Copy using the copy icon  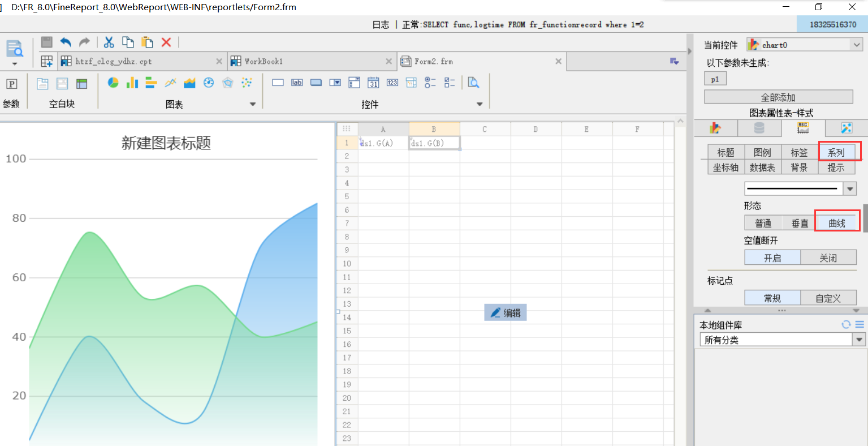(128, 42)
